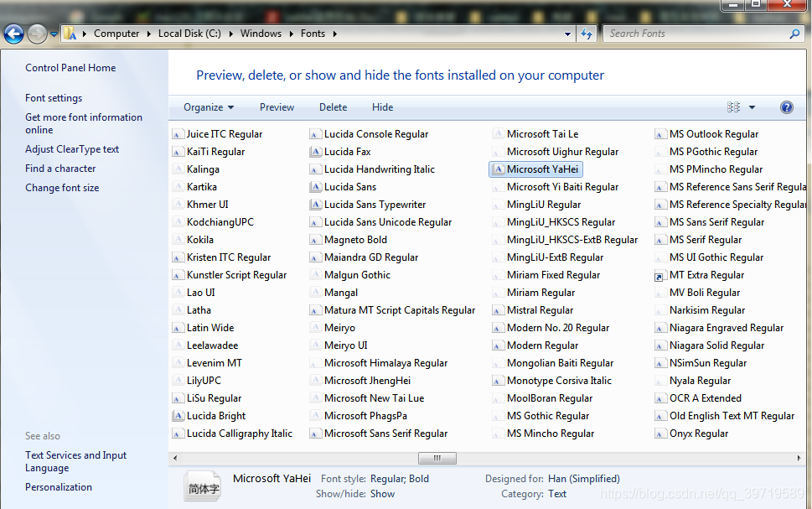This screenshot has height=509, width=812.
Task: Select Niagara Solid Regular font name
Action: (x=716, y=345)
